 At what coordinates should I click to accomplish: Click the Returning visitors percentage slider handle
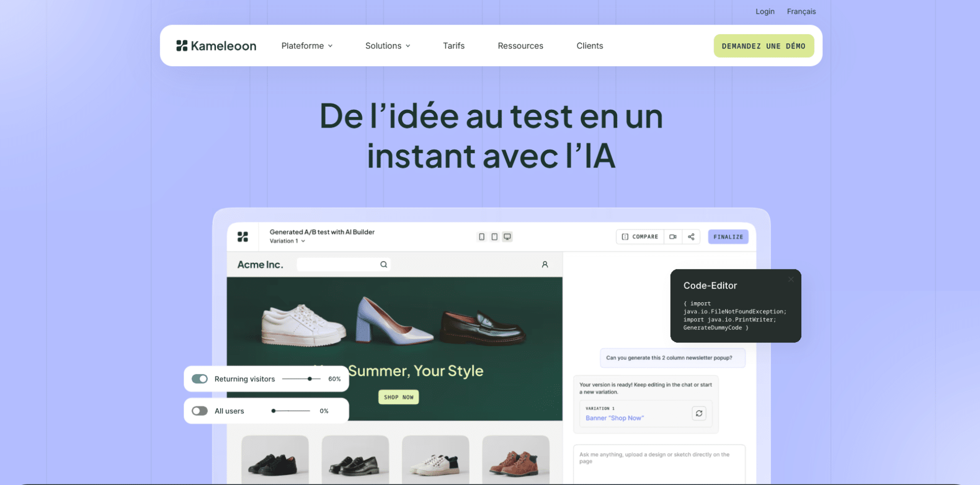(310, 379)
